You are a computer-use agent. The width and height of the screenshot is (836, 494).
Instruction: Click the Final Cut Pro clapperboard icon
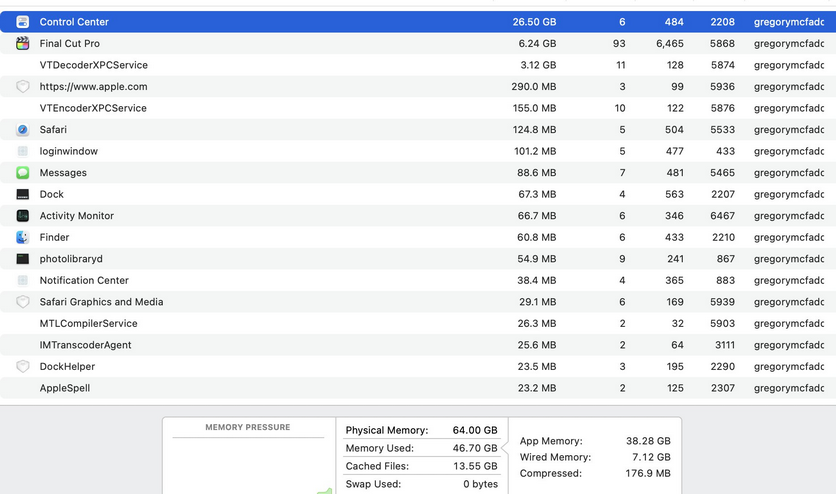click(23, 44)
